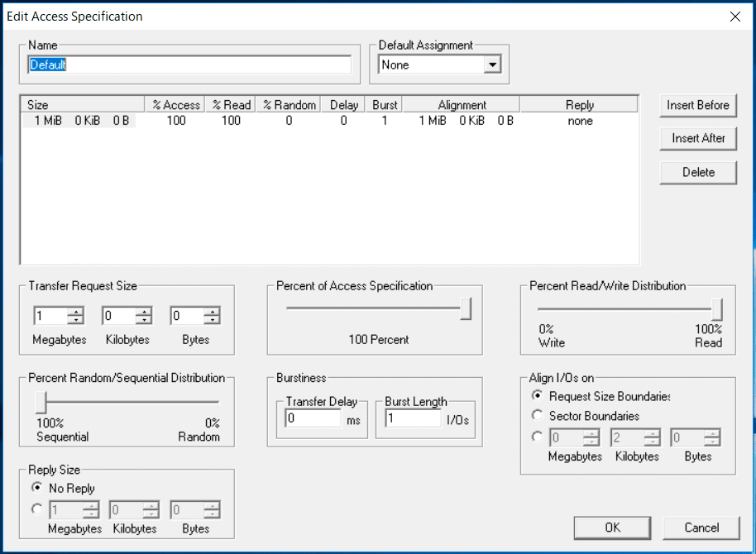Click the Reply column header
The height and width of the screenshot is (554, 756).
(x=579, y=105)
